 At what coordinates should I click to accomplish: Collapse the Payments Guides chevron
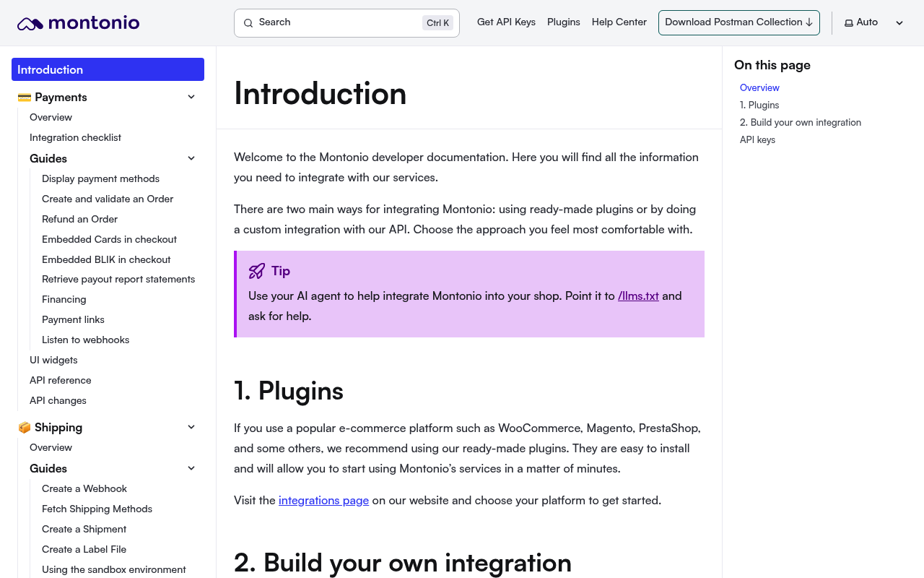click(191, 158)
